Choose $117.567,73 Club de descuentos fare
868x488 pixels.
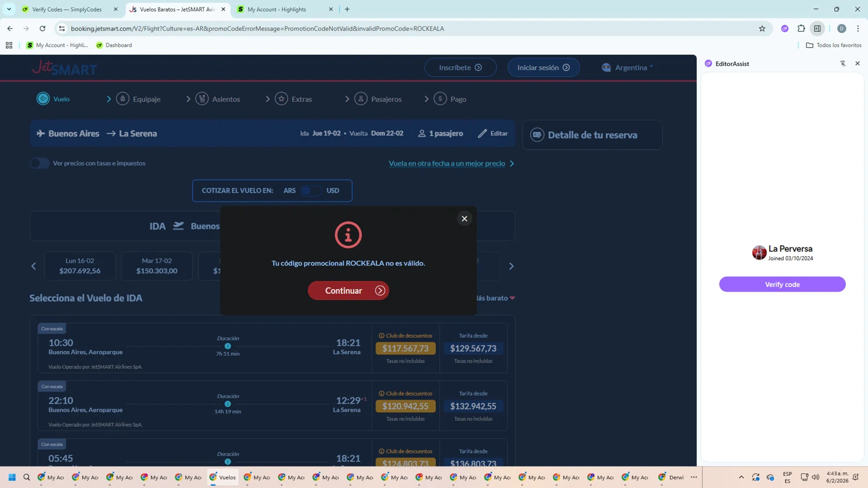click(406, 348)
